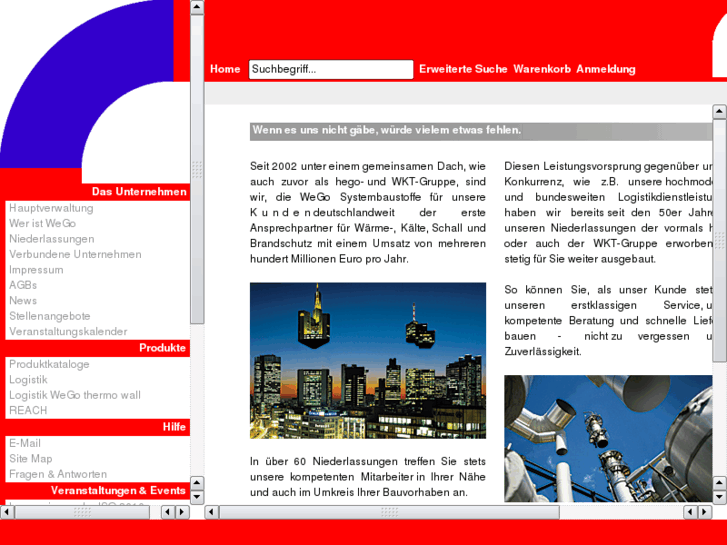The image size is (727, 545).
Task: Open Hauptverwaltung in sidebar menu
Action: [x=51, y=208]
